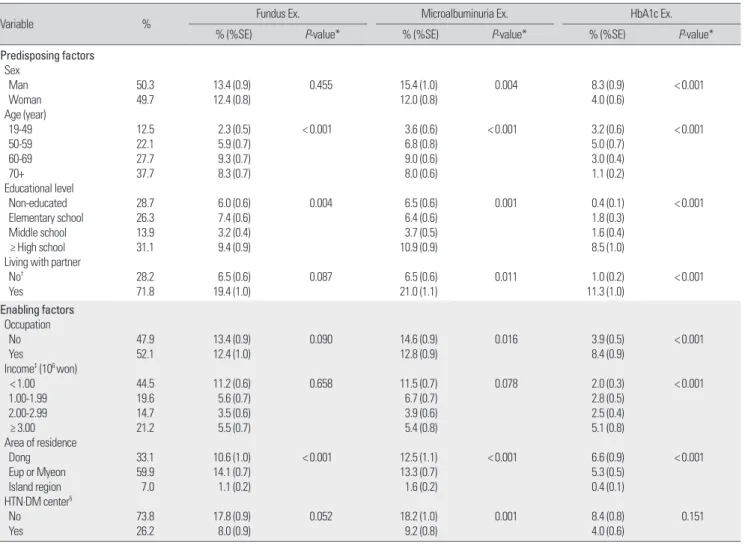This screenshot has height=545, width=745.
Task: Select the Enabling factors section heading
Action: click(x=37, y=310)
